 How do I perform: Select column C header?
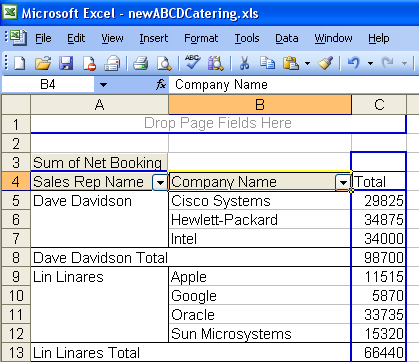pos(379,105)
